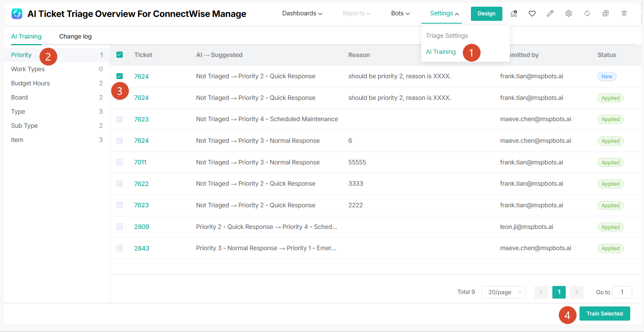Favorite this dashboard with the heart icon
The image size is (644, 332).
coord(532,13)
